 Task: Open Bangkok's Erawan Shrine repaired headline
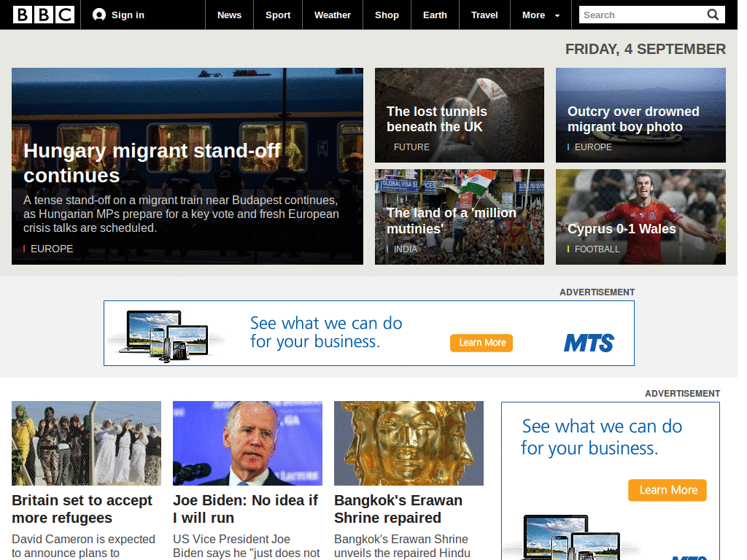[398, 509]
